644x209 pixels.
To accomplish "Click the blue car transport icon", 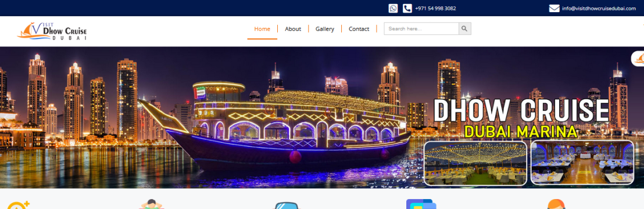I will point(287,206).
